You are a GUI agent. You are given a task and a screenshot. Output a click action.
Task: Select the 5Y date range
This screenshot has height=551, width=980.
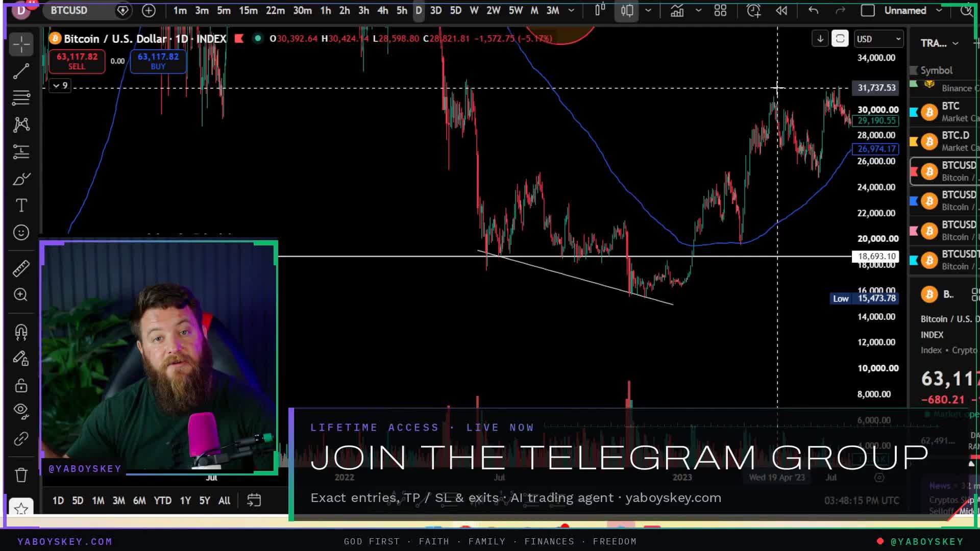pos(205,500)
